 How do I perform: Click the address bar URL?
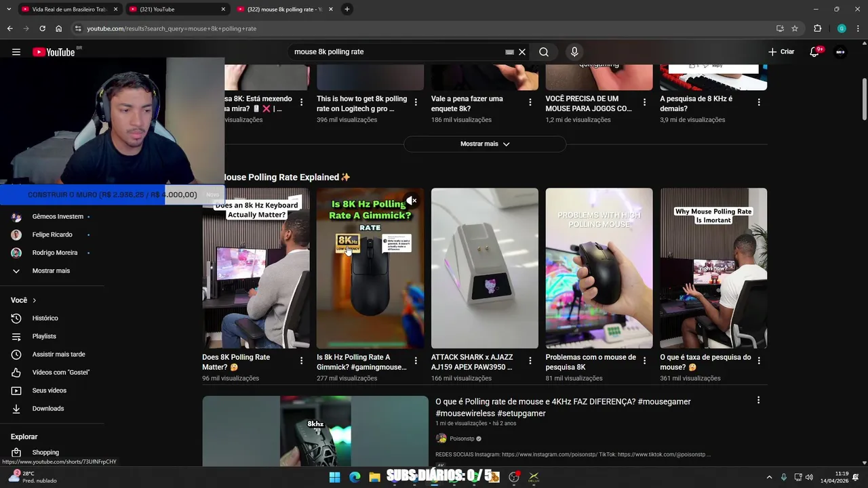pos(172,28)
